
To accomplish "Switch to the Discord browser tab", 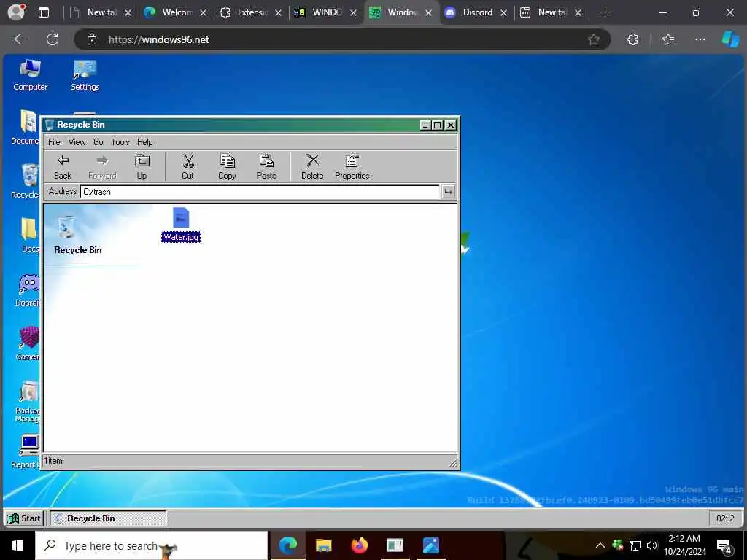I will pyautogui.click(x=477, y=12).
